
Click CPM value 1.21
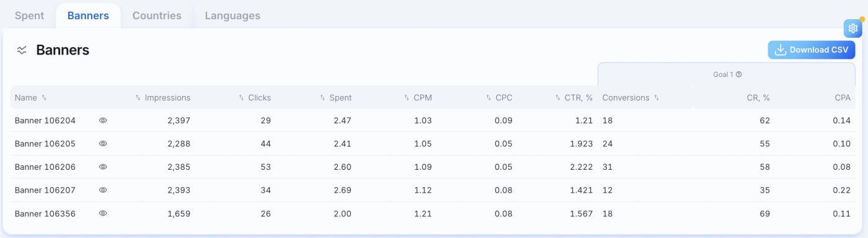pyautogui.click(x=423, y=213)
